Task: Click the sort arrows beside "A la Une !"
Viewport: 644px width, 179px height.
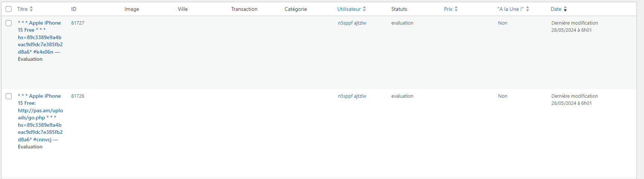Action: [527, 9]
